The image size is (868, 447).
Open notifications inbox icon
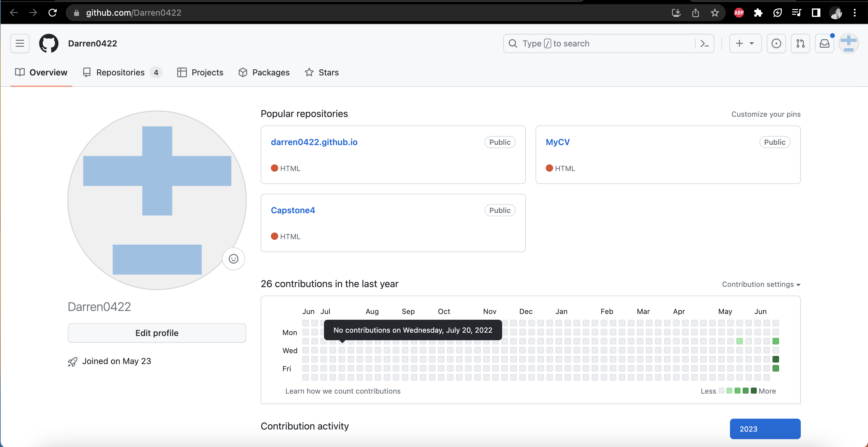[x=824, y=43]
